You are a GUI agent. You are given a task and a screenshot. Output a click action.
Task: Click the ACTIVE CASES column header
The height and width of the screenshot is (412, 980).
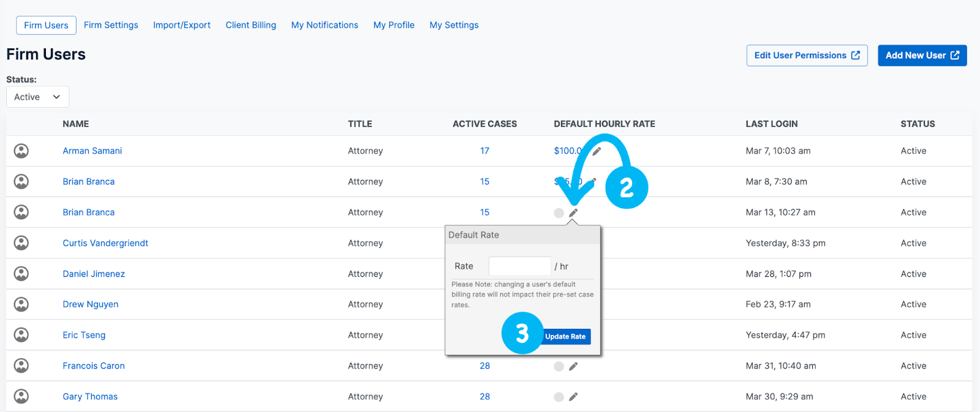pyautogui.click(x=484, y=124)
